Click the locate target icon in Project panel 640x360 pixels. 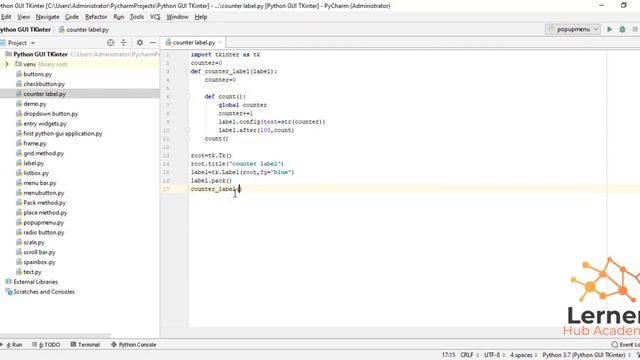pyautogui.click(x=110, y=42)
